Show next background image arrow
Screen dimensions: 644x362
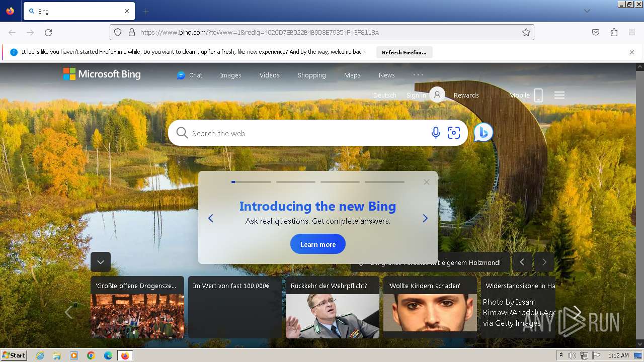coord(544,262)
